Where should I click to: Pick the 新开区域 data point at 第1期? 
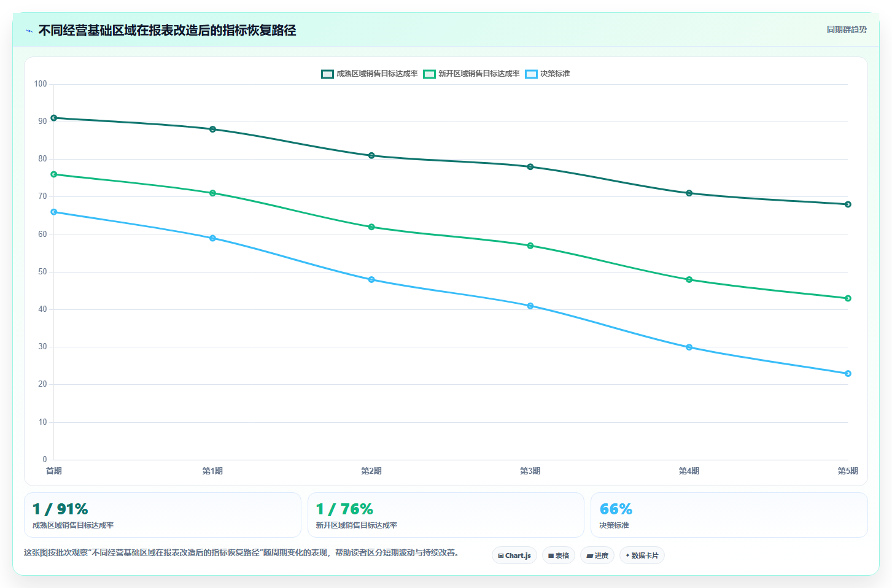pyautogui.click(x=212, y=193)
